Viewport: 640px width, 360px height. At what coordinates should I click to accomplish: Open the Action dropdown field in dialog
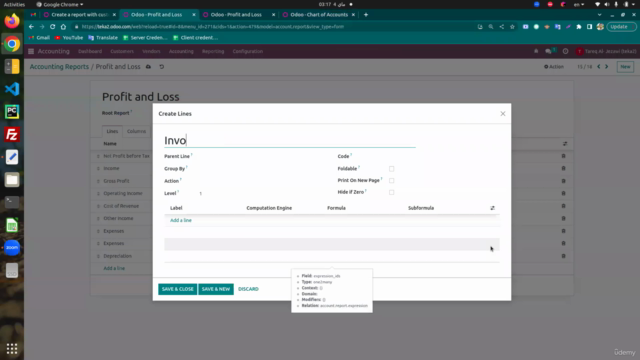pos(261,181)
